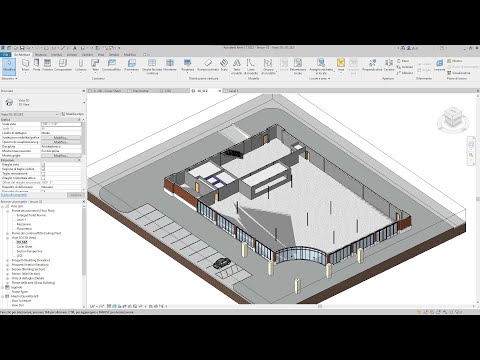Select the Pilastro (column) tool
480x360 pixels.
[x=81, y=65]
